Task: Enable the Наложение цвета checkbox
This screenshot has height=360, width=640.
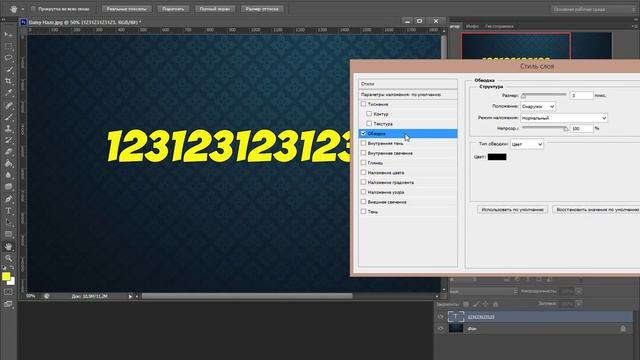Action: 363,172
